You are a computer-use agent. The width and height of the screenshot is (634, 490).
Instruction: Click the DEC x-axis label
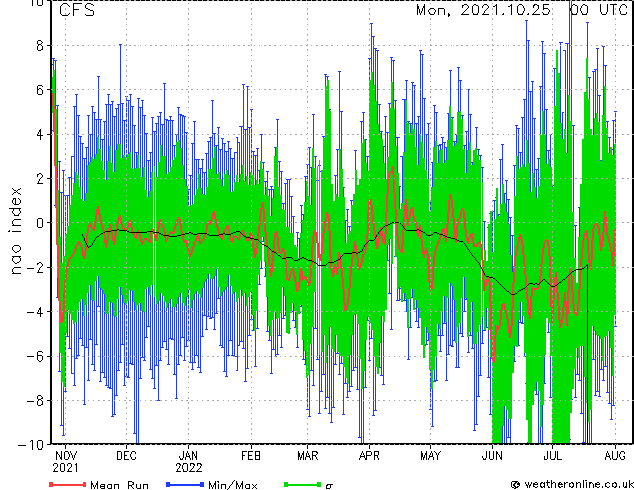click(x=126, y=456)
